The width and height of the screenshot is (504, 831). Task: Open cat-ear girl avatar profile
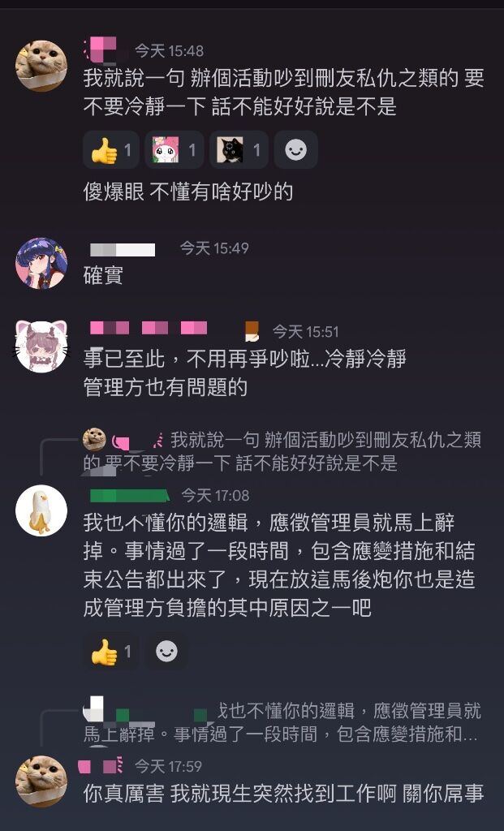[x=41, y=346]
